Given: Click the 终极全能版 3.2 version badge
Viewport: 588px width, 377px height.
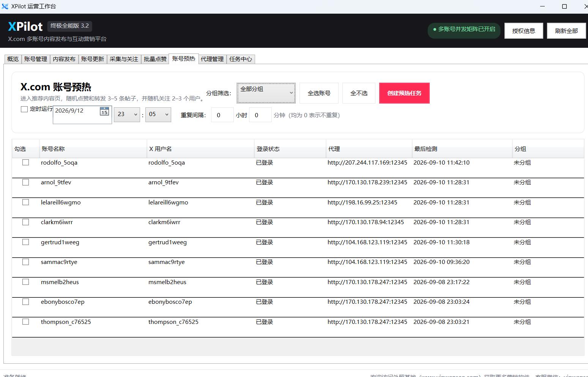Looking at the screenshot, I should [69, 26].
